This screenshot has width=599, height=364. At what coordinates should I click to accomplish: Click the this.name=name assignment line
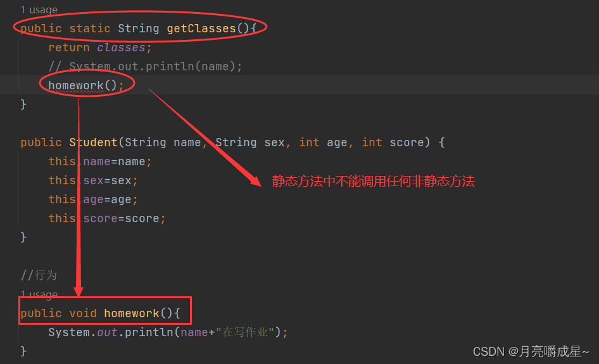point(100,161)
